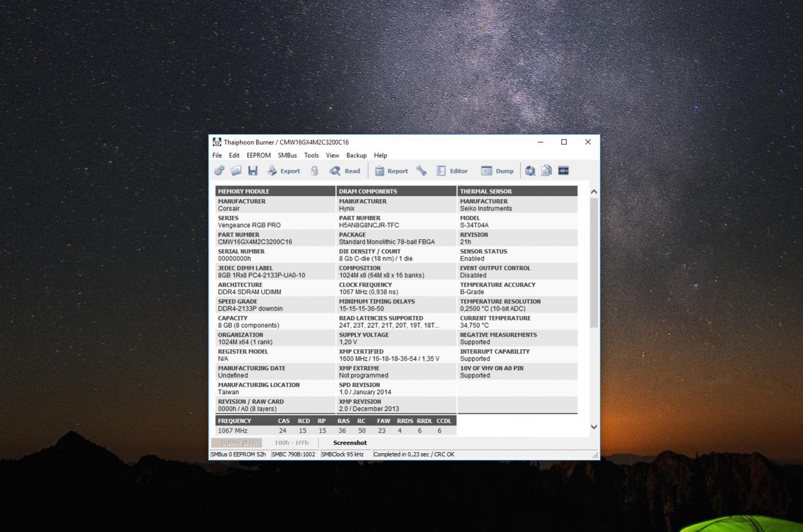
Task: Click thermal sensor model 'S-34T04A'
Action: point(474,225)
